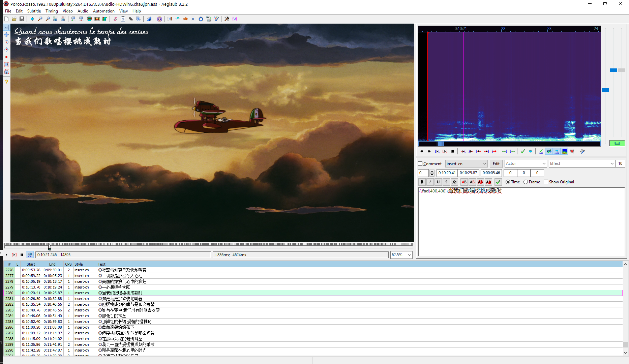Open the Video menu
This screenshot has width=629, height=364.
67,11
